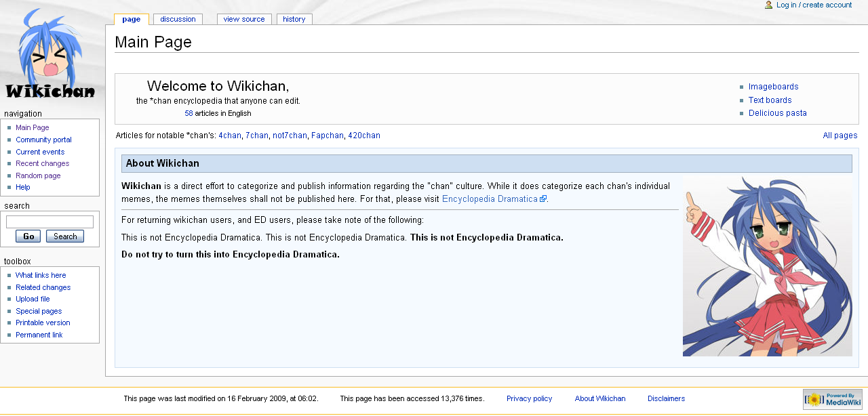Click the external link icon after Encyclopedia Dramatica
This screenshot has width=868, height=416.
(542, 199)
